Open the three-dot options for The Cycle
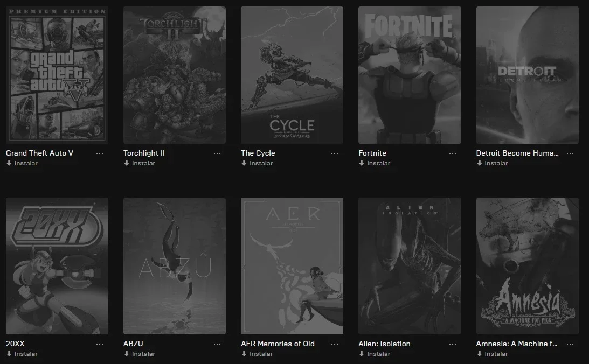Image resolution: width=589 pixels, height=364 pixels. [335, 153]
